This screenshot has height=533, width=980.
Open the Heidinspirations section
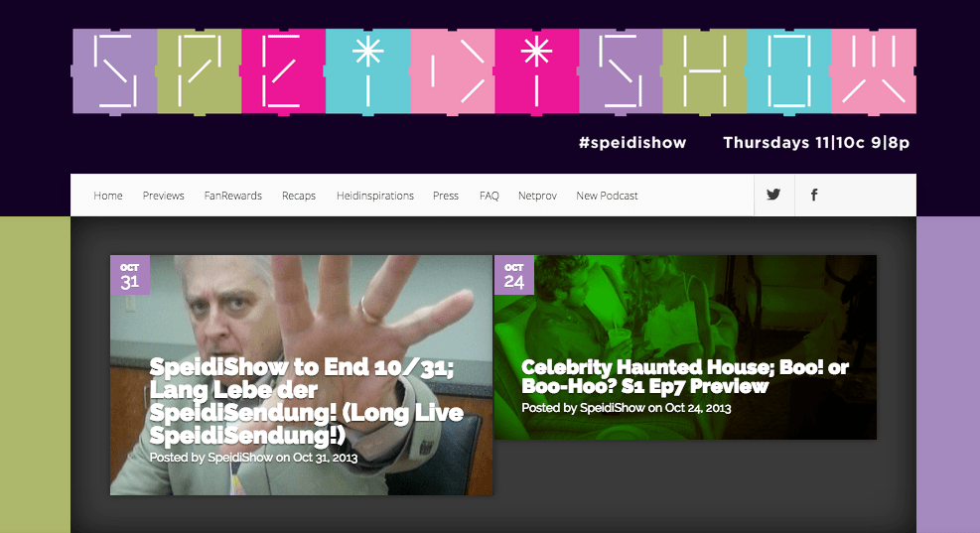pyautogui.click(x=375, y=196)
